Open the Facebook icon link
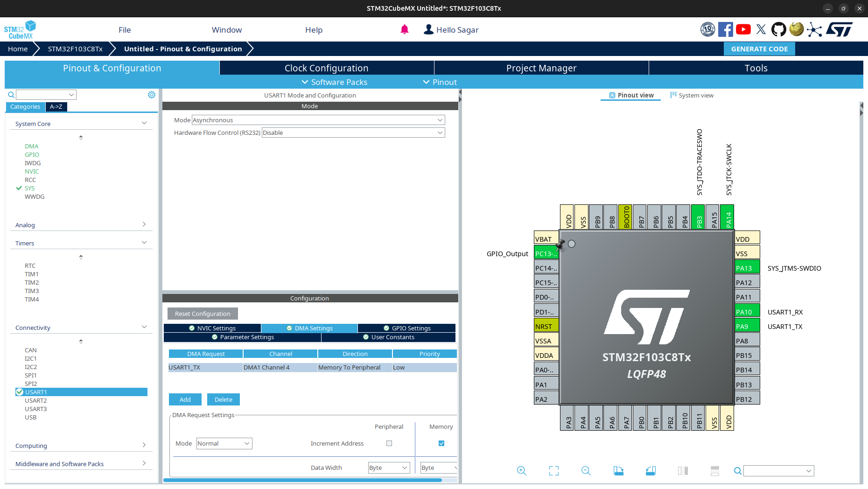The width and height of the screenshot is (868, 489). coord(725,29)
